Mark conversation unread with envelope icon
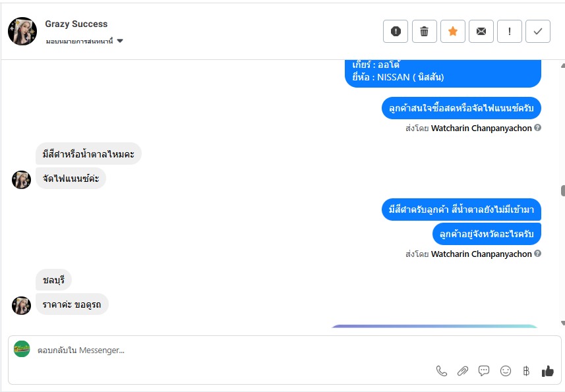Image resolution: width=565 pixels, height=392 pixels. [x=481, y=32]
